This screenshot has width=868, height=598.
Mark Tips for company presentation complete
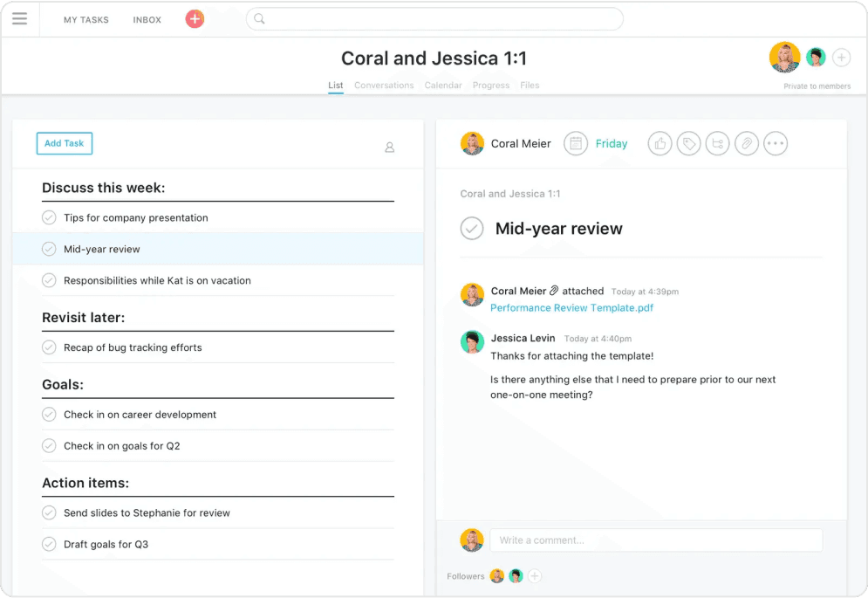coord(49,217)
